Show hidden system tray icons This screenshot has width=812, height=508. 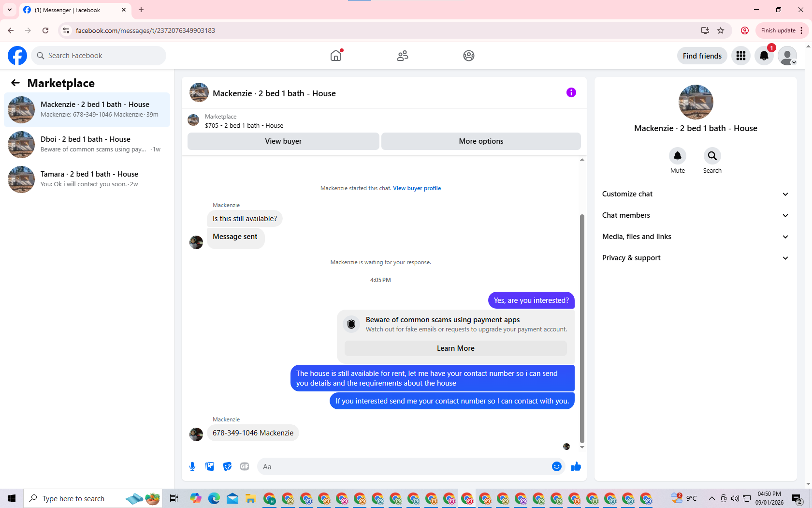711,498
